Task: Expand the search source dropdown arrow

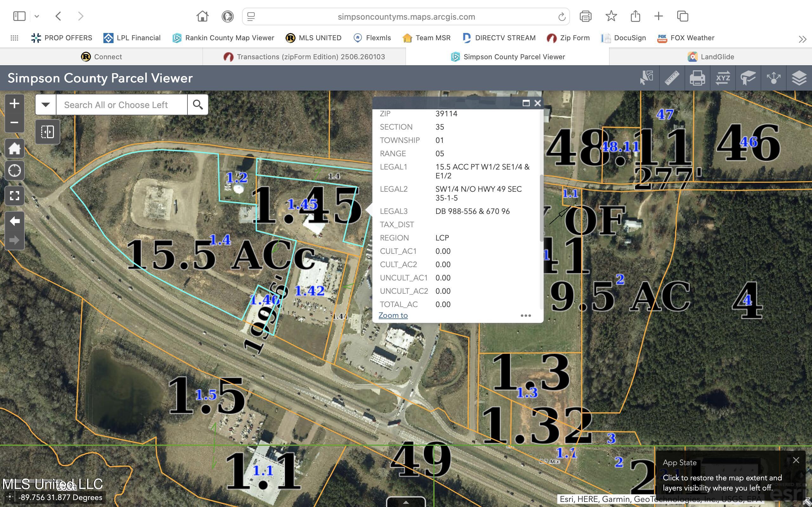Action: pyautogui.click(x=46, y=105)
